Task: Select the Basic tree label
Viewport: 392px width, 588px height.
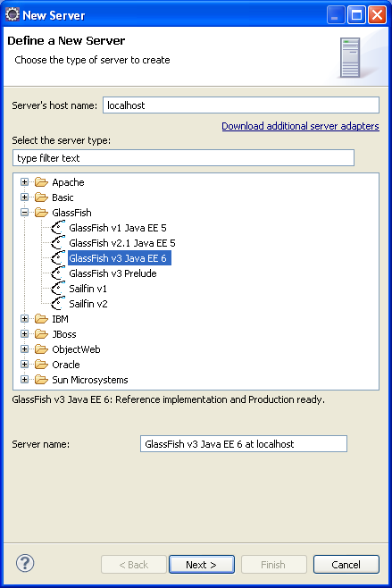Action: tap(63, 197)
